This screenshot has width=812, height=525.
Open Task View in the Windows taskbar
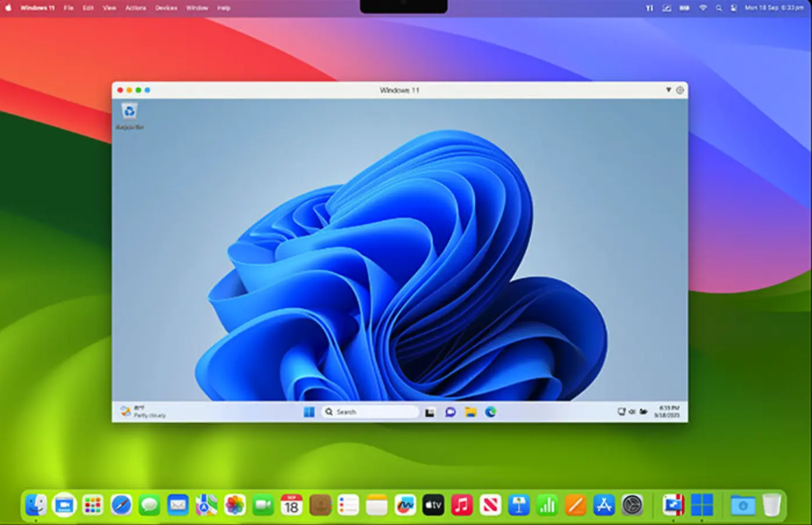coord(430,412)
